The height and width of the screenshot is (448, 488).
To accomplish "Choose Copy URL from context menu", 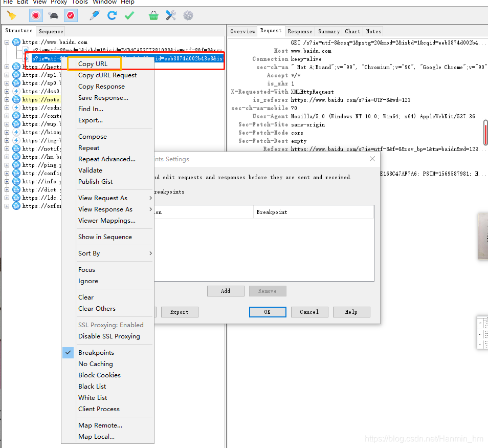I will coord(93,64).
